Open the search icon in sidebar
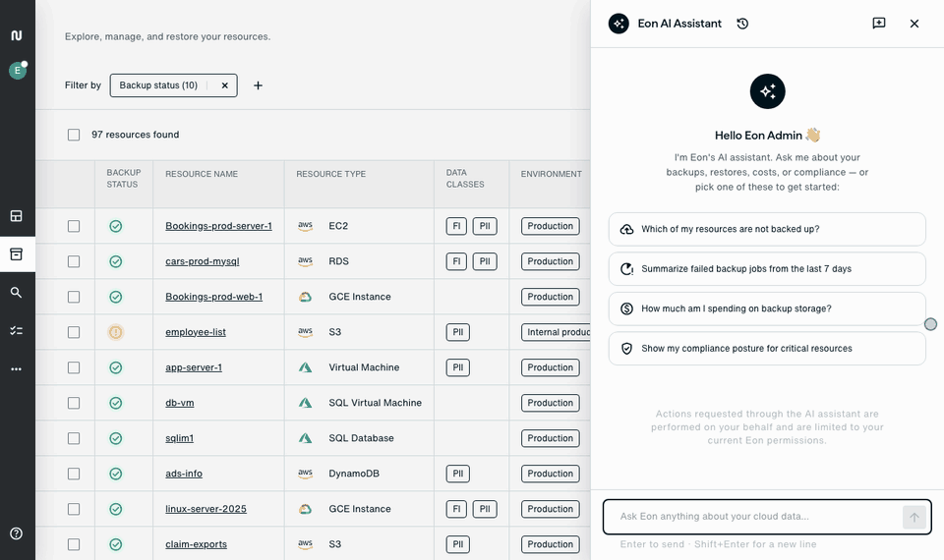The height and width of the screenshot is (560, 944). click(x=17, y=293)
